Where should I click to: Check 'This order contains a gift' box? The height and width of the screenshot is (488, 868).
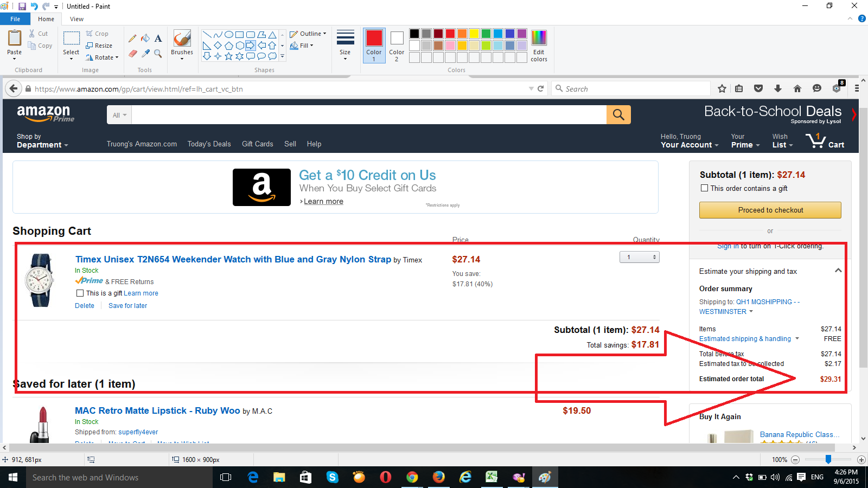click(704, 188)
